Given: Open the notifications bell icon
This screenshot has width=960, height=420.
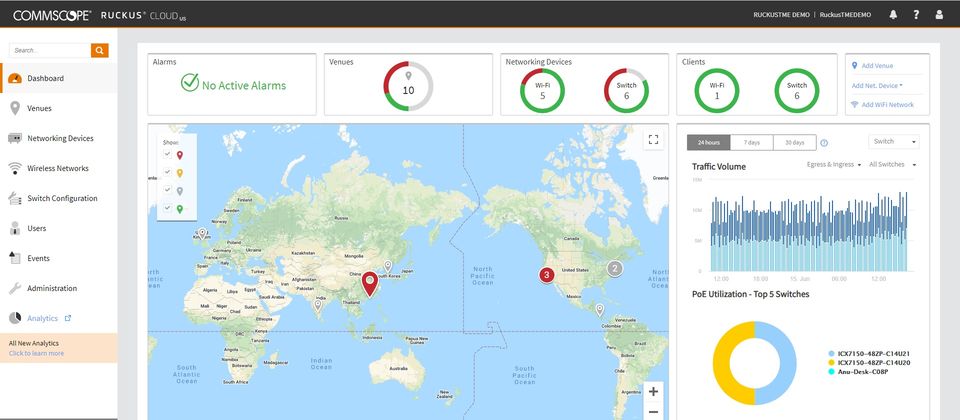Looking at the screenshot, I should [893, 15].
